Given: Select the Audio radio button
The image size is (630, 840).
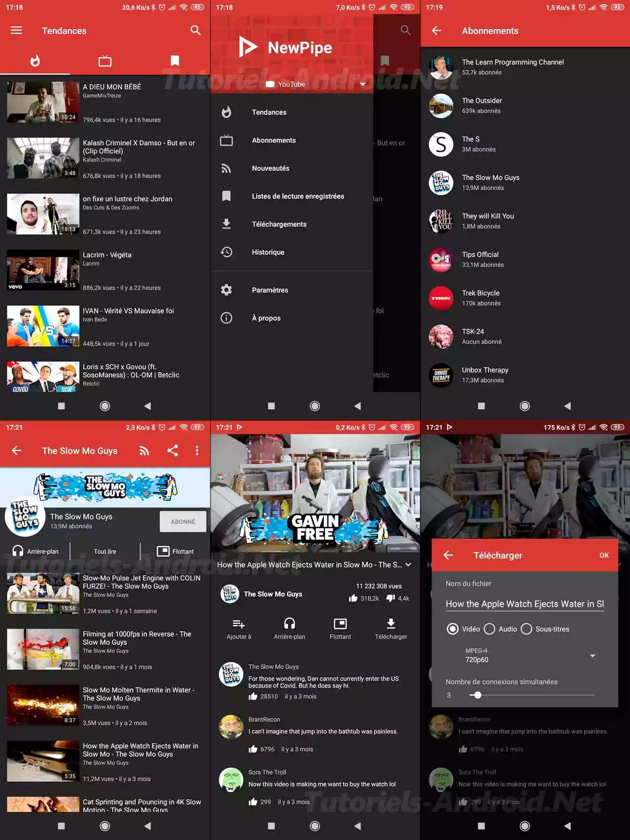Looking at the screenshot, I should (x=490, y=629).
